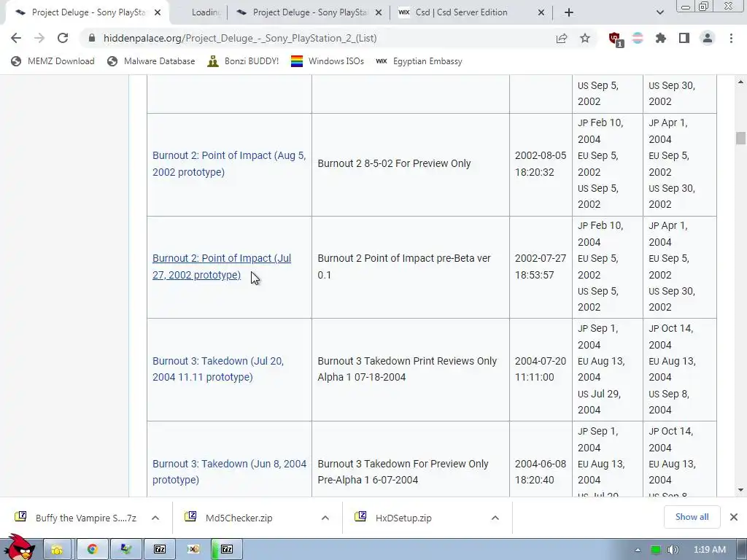The width and height of the screenshot is (747, 560).
Task: Close the Csd Server Edition tab
Action: 541,12
